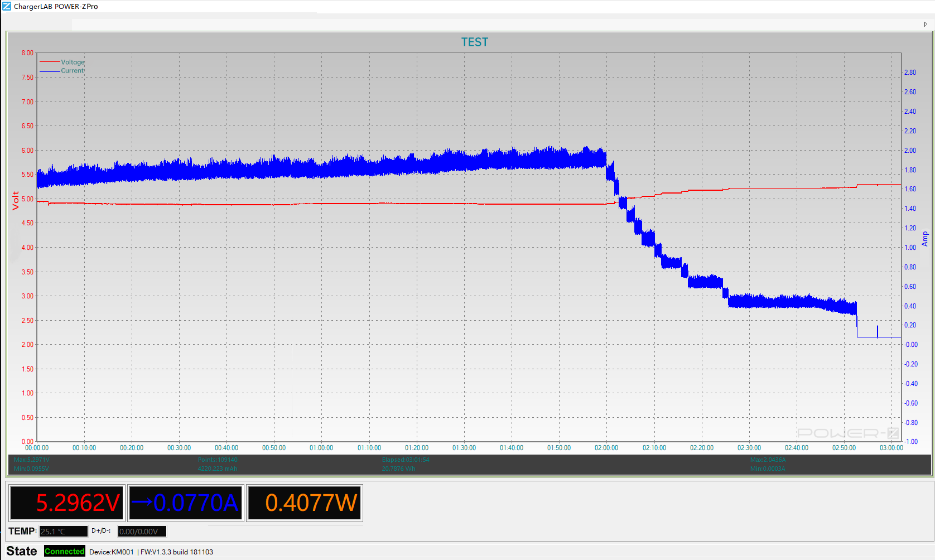Click the 20.7876 Wh energy statistic
This screenshot has height=560, width=935.
(x=398, y=469)
